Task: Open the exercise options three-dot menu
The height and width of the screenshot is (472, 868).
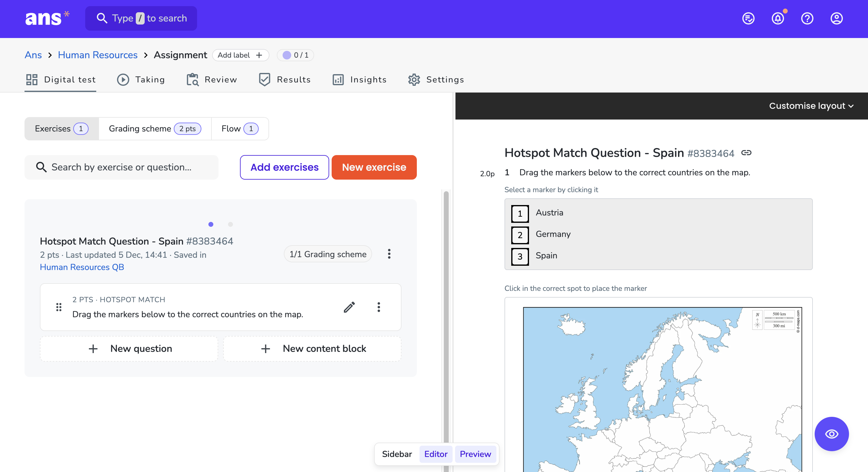Action: tap(389, 254)
